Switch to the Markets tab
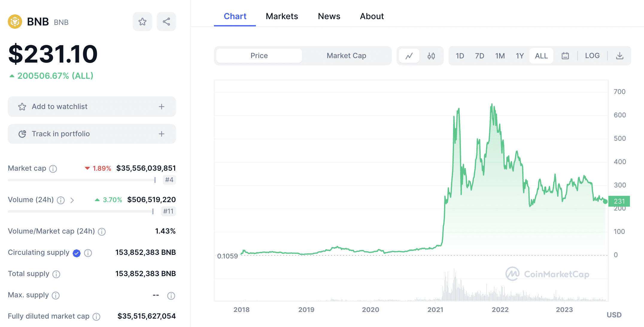This screenshot has height=327, width=644. click(x=282, y=16)
